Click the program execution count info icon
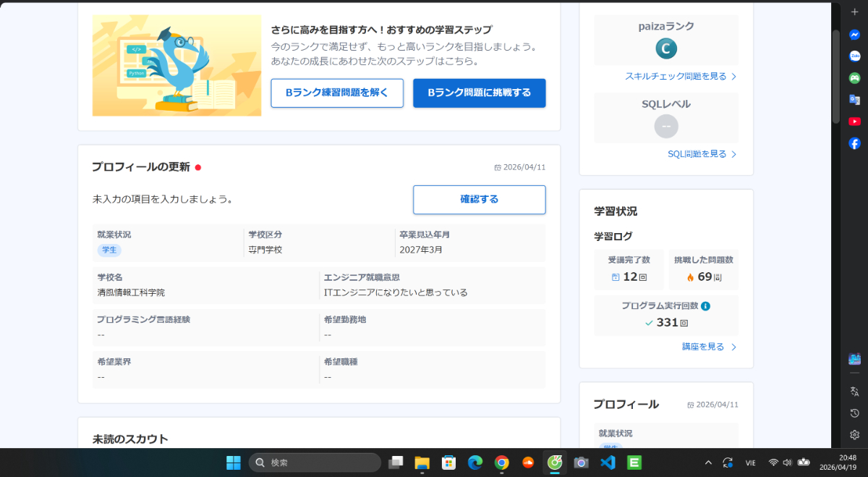 705,306
